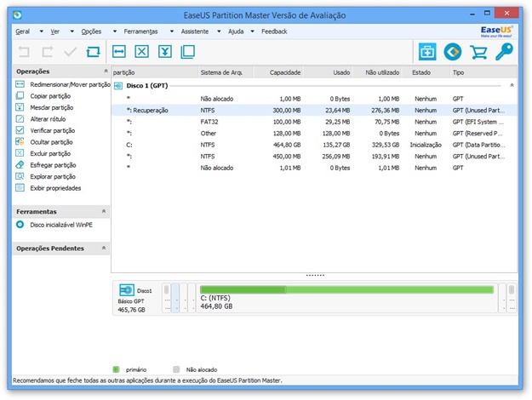Collapse the Disco 1 (GPT) group
This screenshot has height=400, width=532.
pos(512,85)
